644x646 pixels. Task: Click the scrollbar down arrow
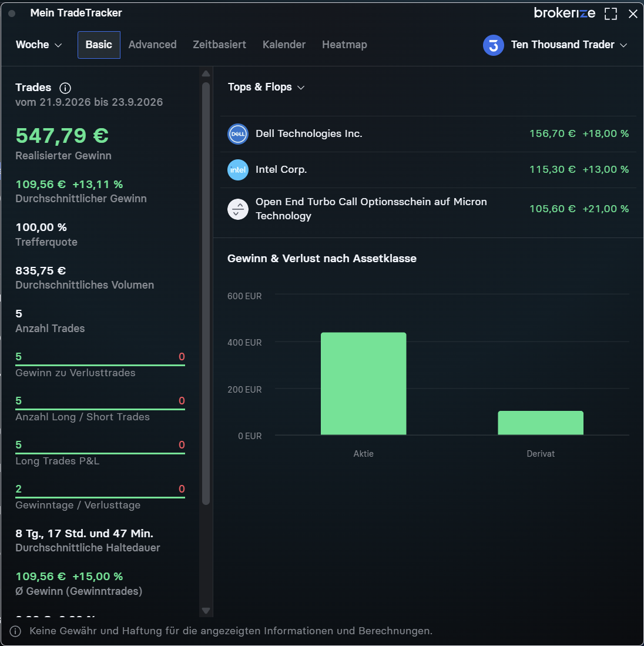tap(206, 611)
